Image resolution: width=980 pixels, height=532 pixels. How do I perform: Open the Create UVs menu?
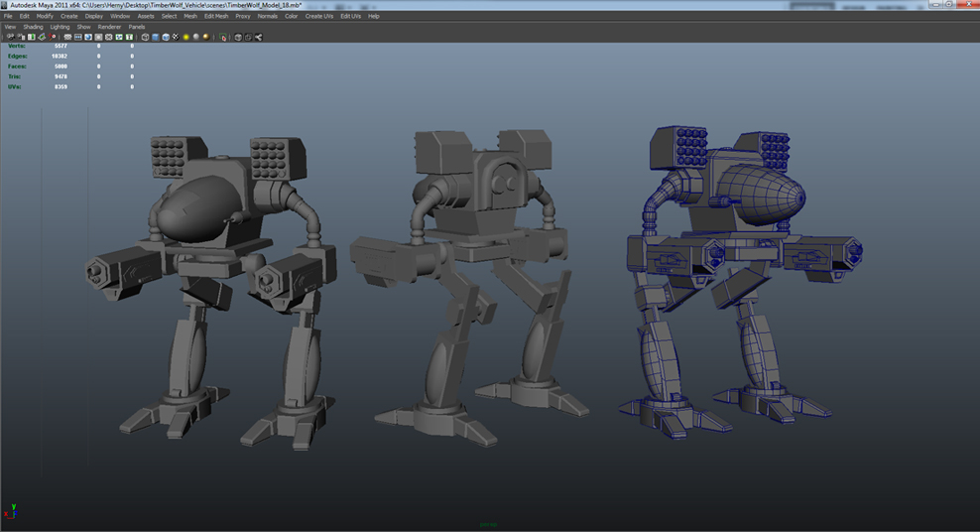pyautogui.click(x=318, y=16)
